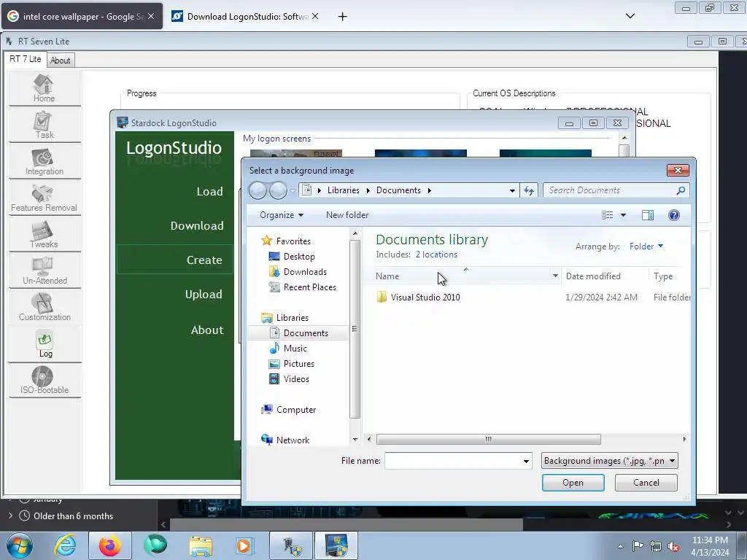This screenshot has width=747, height=560.
Task: Select Download in the LogonStudio menu
Action: 197,226
